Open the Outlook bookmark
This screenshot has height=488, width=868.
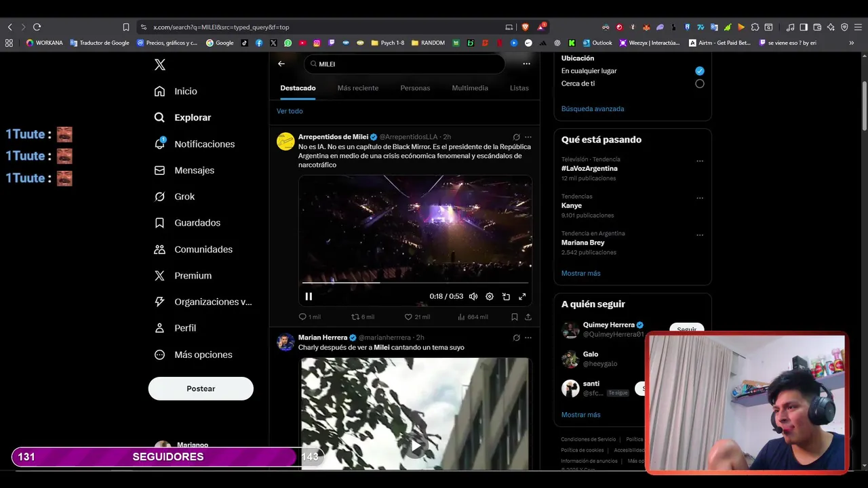tap(597, 43)
